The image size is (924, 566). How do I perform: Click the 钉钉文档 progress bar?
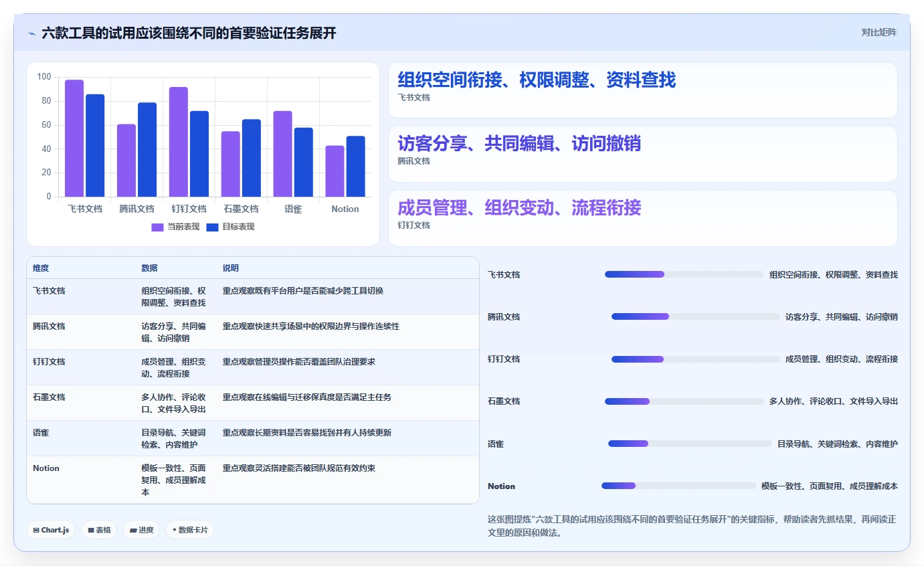click(695, 359)
